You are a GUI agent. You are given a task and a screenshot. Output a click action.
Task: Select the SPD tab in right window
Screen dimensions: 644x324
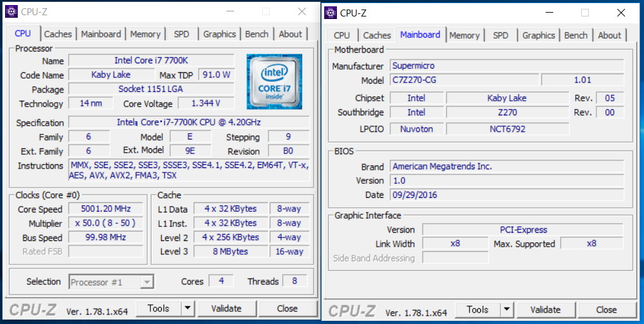(x=501, y=36)
